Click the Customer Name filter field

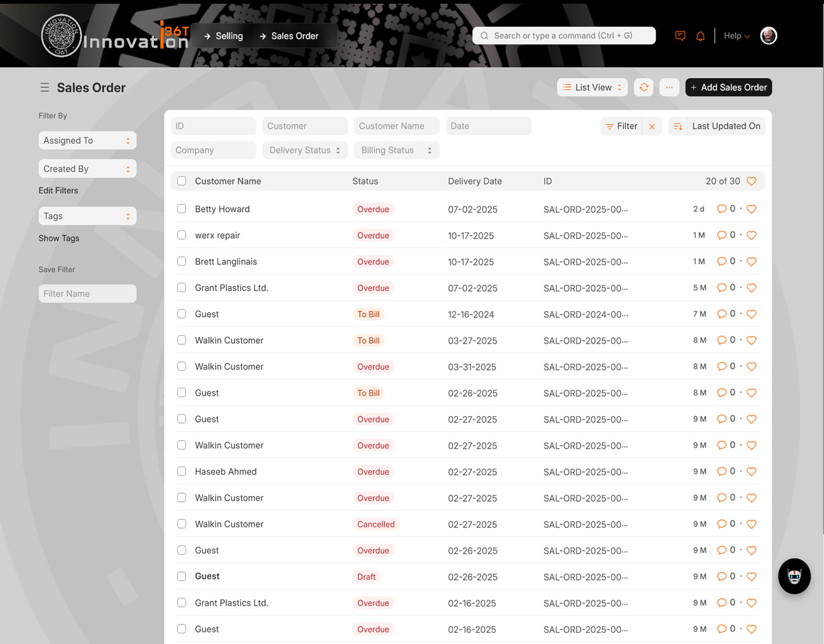pos(397,126)
